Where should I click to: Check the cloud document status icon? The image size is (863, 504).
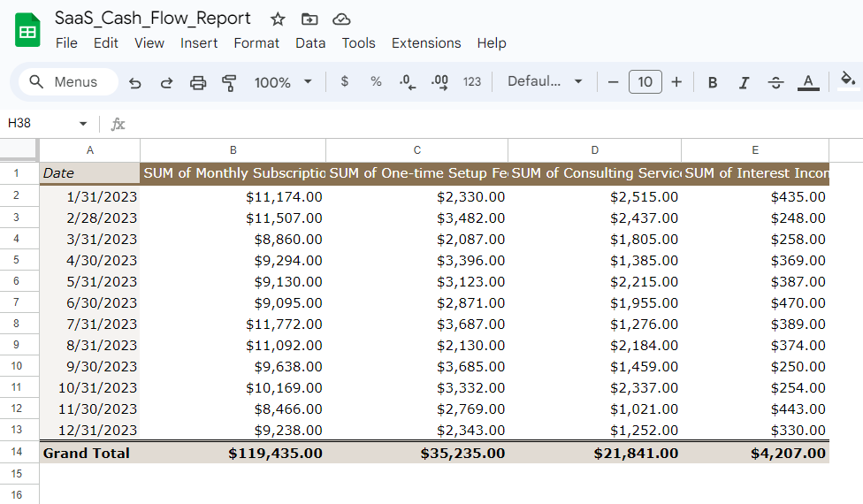point(342,19)
